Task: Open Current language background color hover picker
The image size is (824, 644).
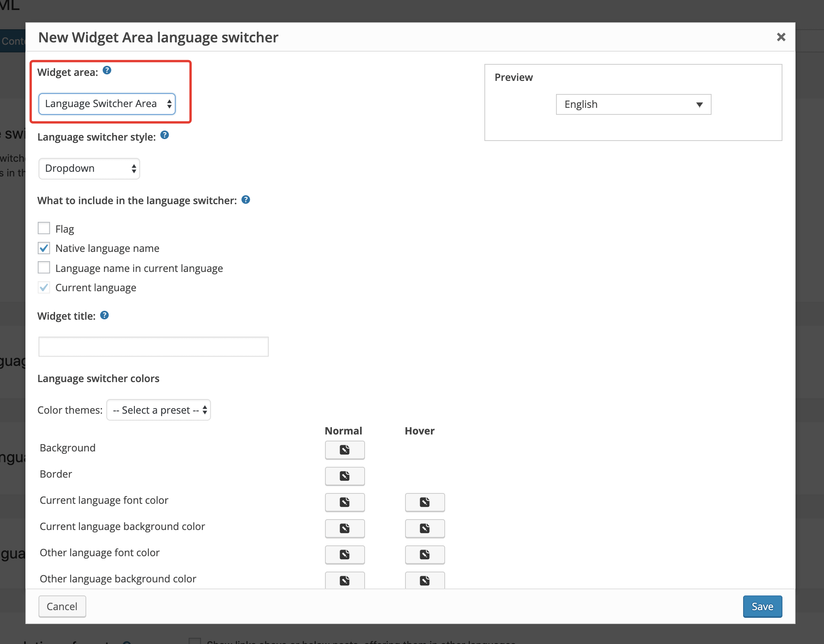Action: coord(425,528)
